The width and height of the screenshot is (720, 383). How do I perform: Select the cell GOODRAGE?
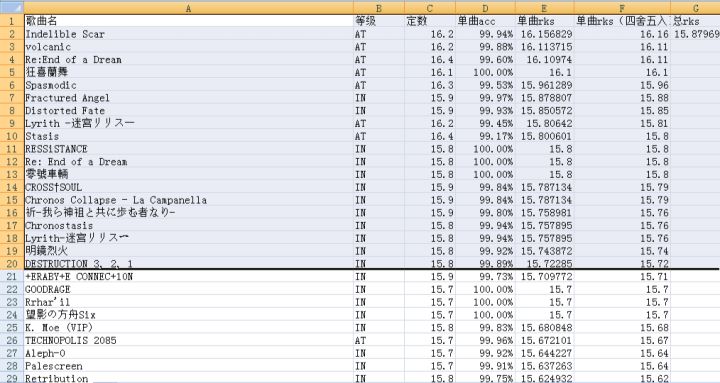click(188, 289)
